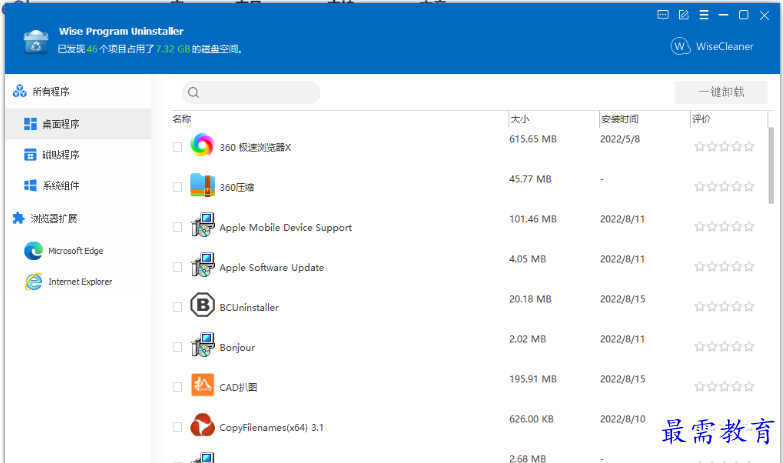
Task: Sort list by 大小 column header
Action: click(520, 119)
